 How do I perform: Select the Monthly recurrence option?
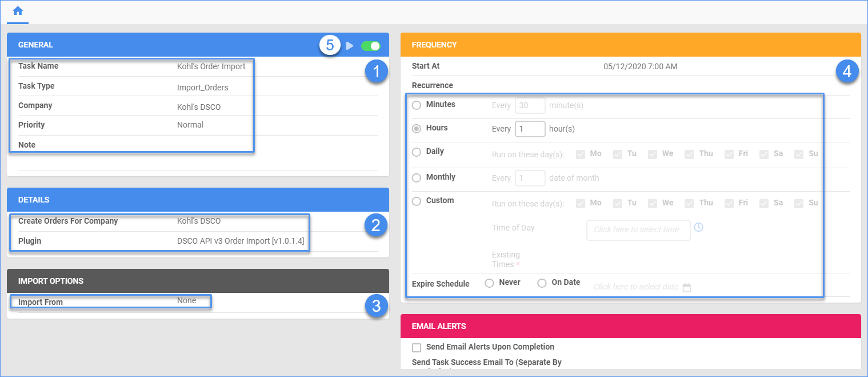(x=417, y=177)
